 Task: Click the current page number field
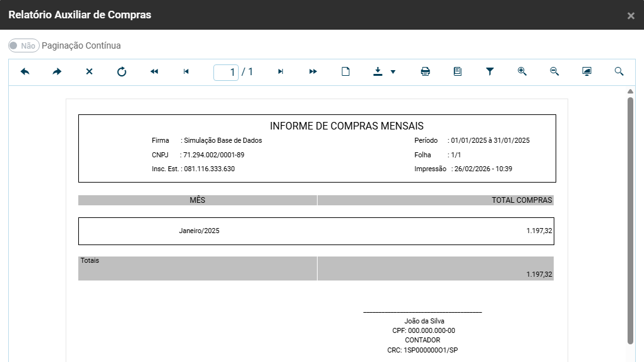[x=226, y=72]
